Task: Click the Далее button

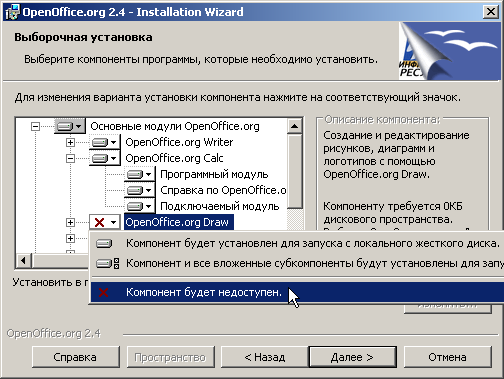Action: (x=353, y=357)
